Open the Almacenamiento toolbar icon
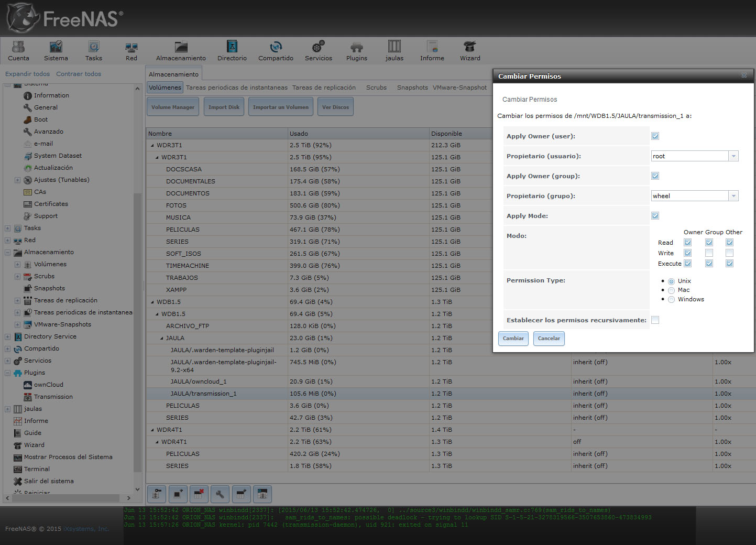This screenshot has height=545, width=756. 181,51
